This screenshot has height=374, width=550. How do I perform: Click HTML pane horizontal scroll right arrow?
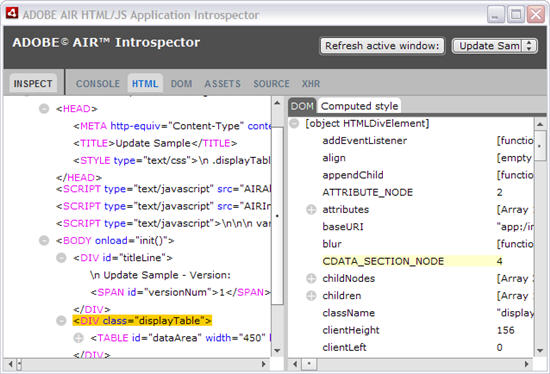[263, 364]
